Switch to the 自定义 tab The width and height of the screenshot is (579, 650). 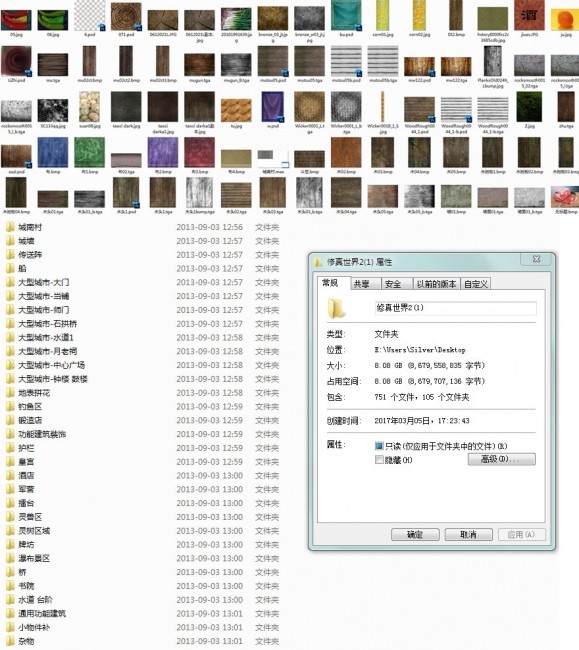pyautogui.click(x=476, y=284)
